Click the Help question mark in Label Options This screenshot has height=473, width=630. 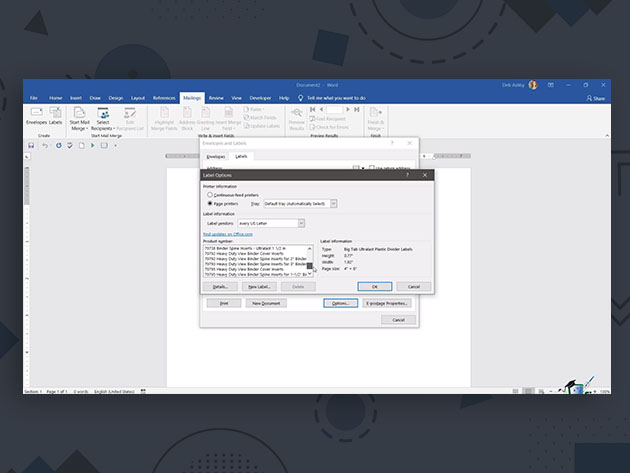click(407, 175)
